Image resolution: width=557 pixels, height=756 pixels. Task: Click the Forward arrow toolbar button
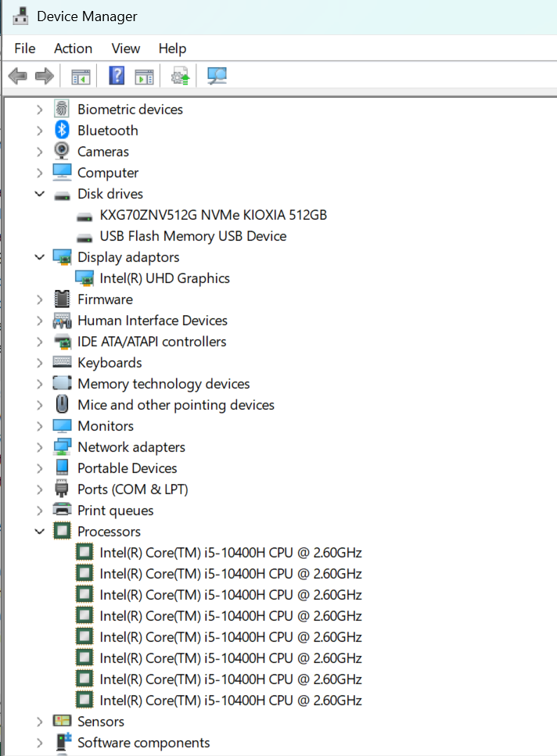pos(45,76)
